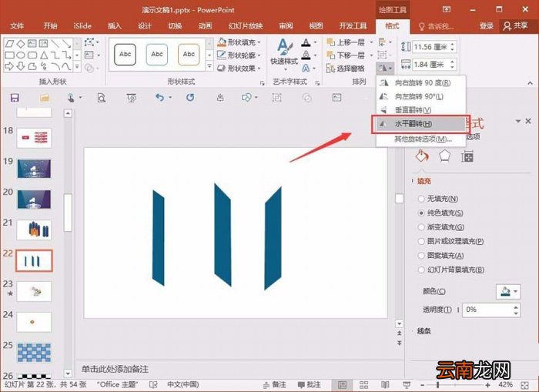Screen dimensions: 539x392
Task: Choose 垂直翻转(V) from rotate menu
Action: point(421,110)
